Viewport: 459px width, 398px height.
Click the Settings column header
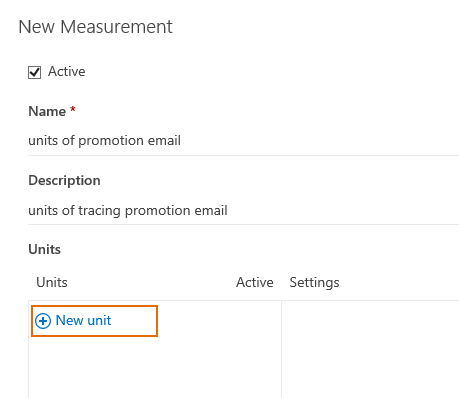click(315, 283)
